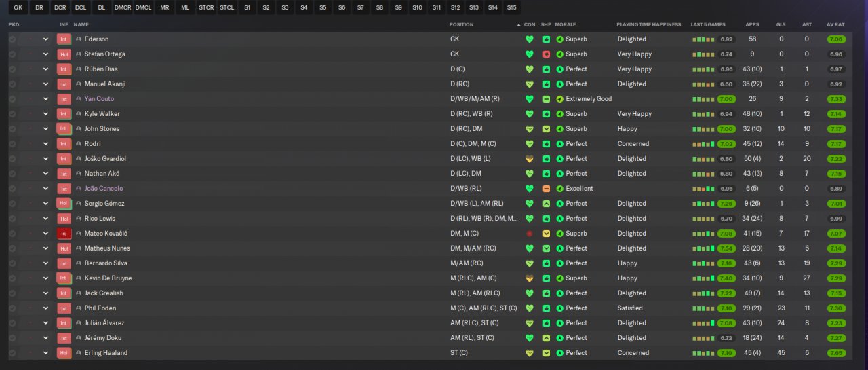The height and width of the screenshot is (370, 868).
Task: Open the dropdown arrow on Manuel Akanji's row
Action: (x=46, y=84)
